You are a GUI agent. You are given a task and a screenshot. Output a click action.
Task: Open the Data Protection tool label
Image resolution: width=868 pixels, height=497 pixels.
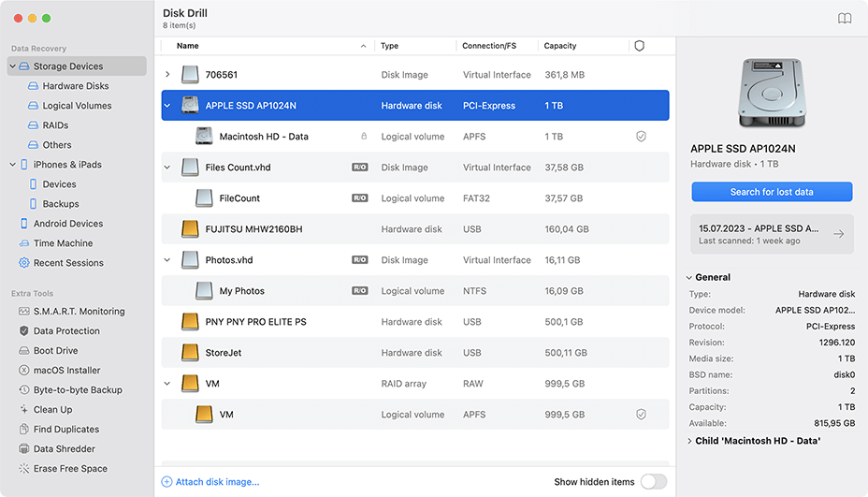coord(66,330)
